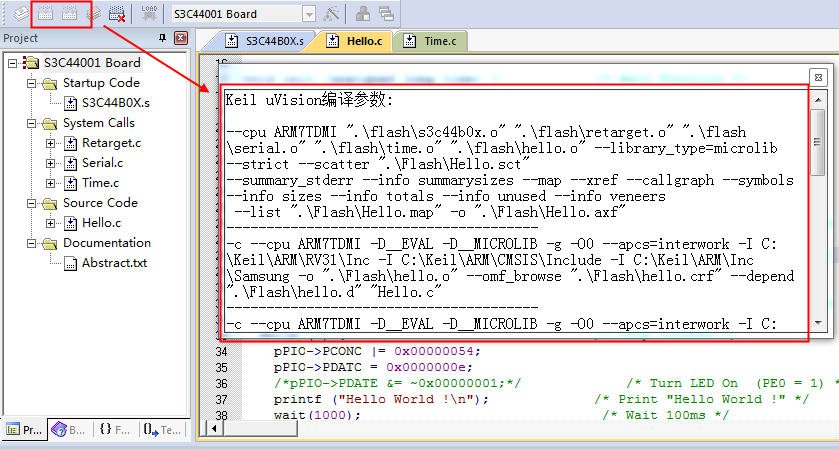The width and height of the screenshot is (839, 449).
Task: Click the popup vertical scrollbar thumb
Action: click(818, 142)
